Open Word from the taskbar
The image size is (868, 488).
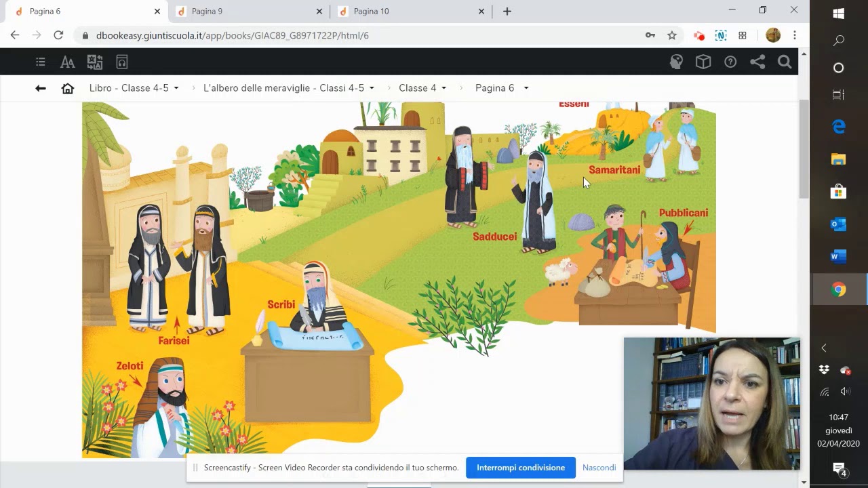(839, 256)
